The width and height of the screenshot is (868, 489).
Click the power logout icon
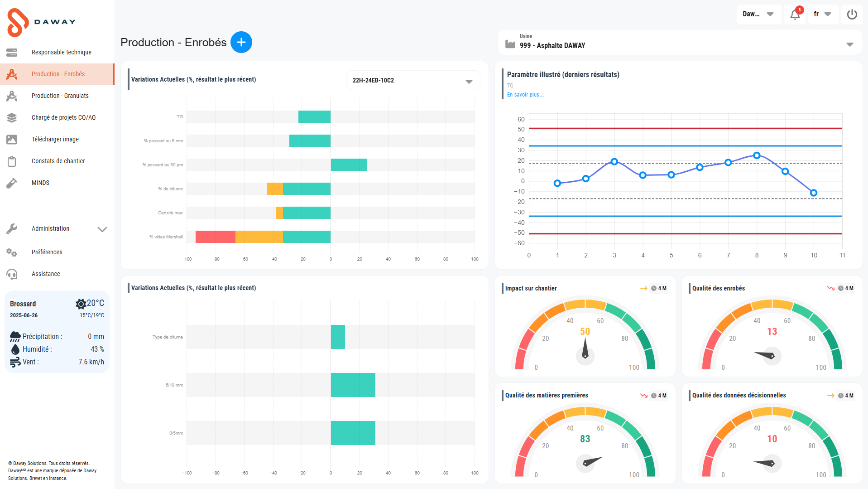[852, 15]
